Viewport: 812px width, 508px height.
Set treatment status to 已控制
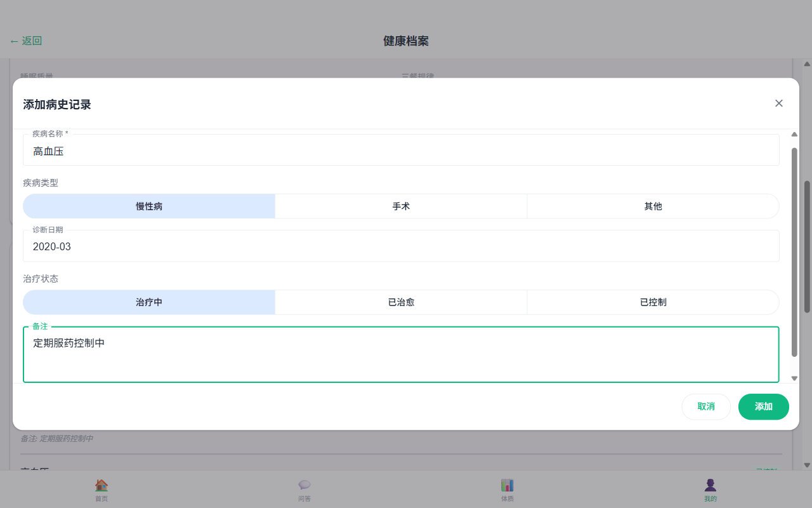pyautogui.click(x=653, y=302)
